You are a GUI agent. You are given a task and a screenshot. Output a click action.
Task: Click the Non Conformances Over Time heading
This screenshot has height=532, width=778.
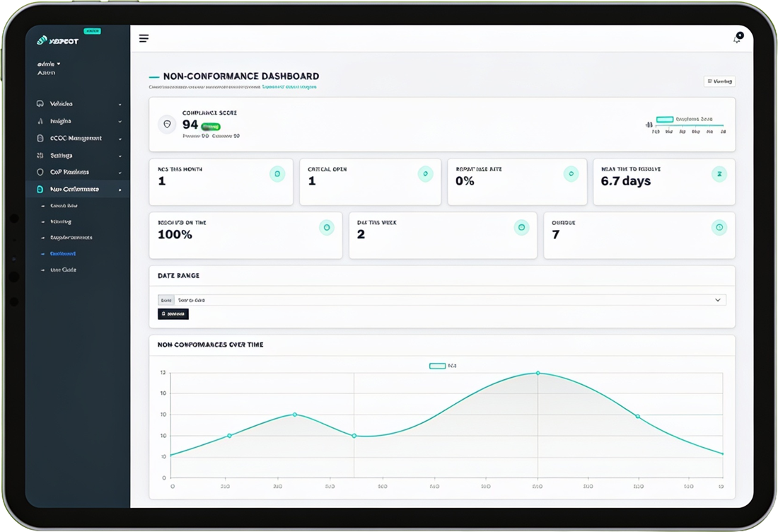point(210,345)
